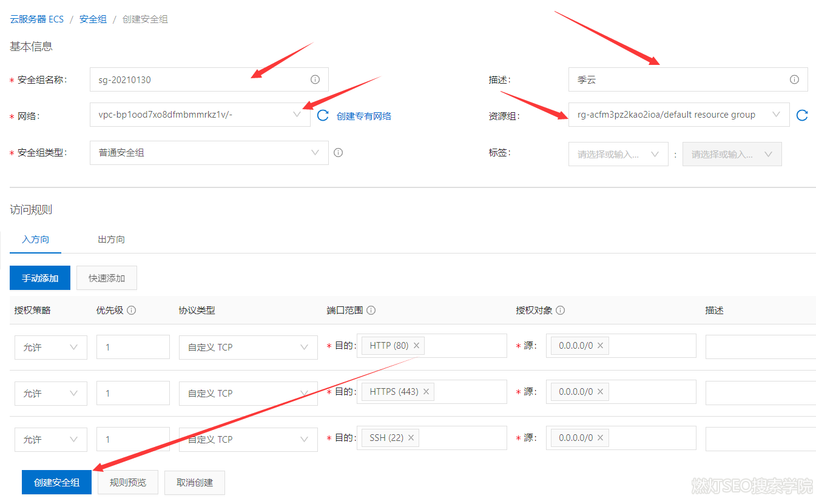The width and height of the screenshot is (816, 504).
Task: Open the 创建专有网络 link
Action: coord(364,116)
